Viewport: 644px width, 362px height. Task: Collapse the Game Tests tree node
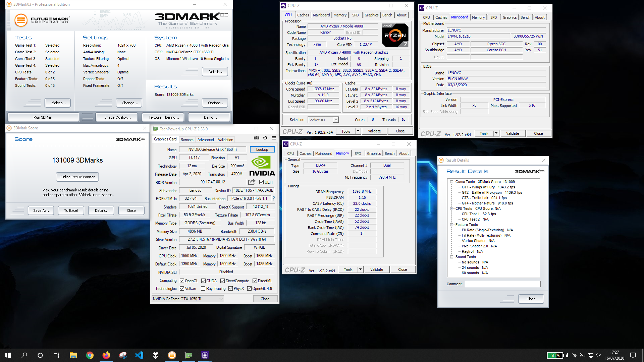click(451, 182)
